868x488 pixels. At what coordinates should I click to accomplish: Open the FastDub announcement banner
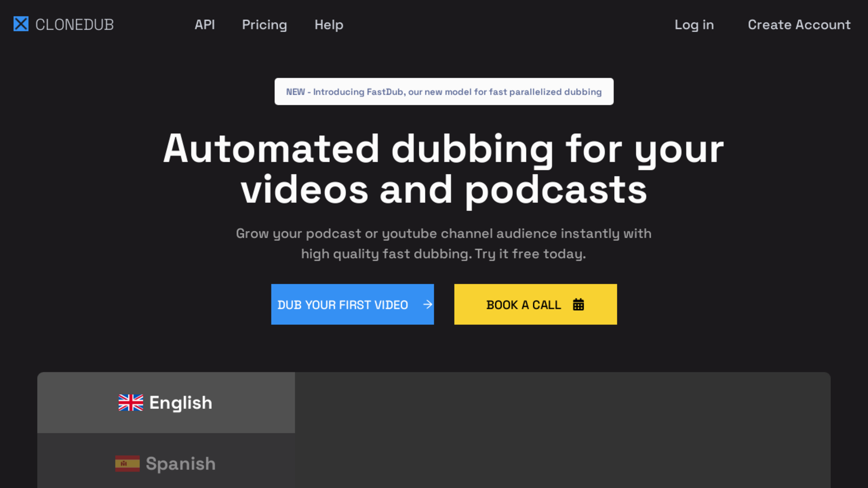(x=444, y=91)
